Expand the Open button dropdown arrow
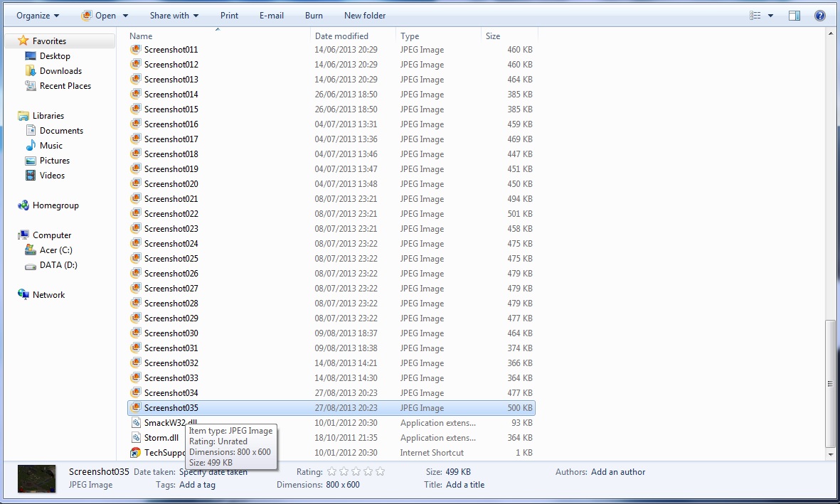 tap(125, 16)
